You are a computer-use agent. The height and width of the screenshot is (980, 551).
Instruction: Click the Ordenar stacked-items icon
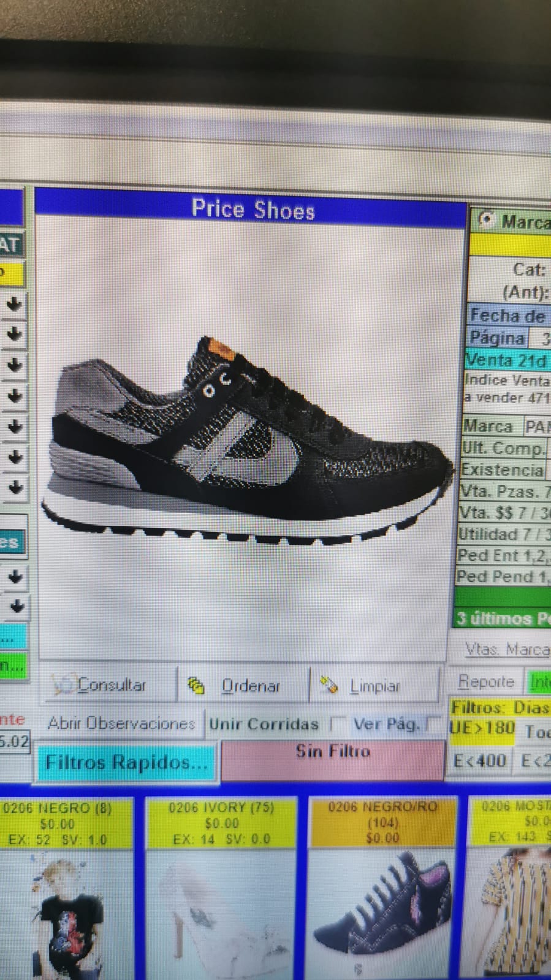pyautogui.click(x=196, y=685)
